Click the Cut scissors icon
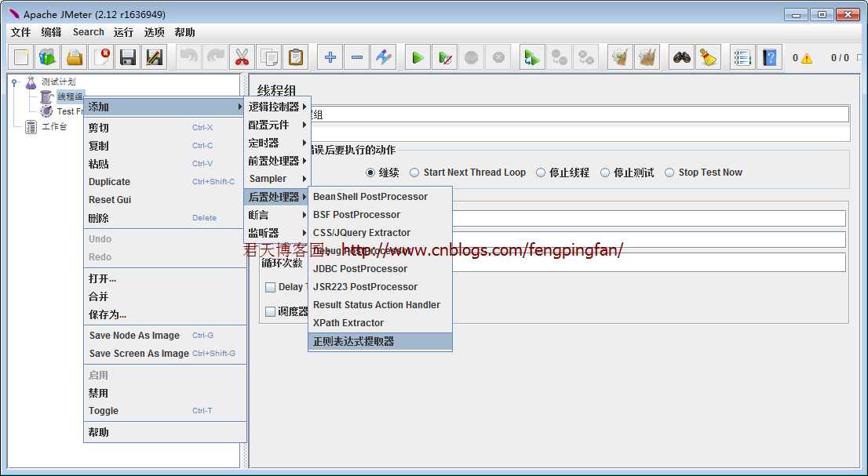Screen dimensions: 868x476 tap(242, 57)
